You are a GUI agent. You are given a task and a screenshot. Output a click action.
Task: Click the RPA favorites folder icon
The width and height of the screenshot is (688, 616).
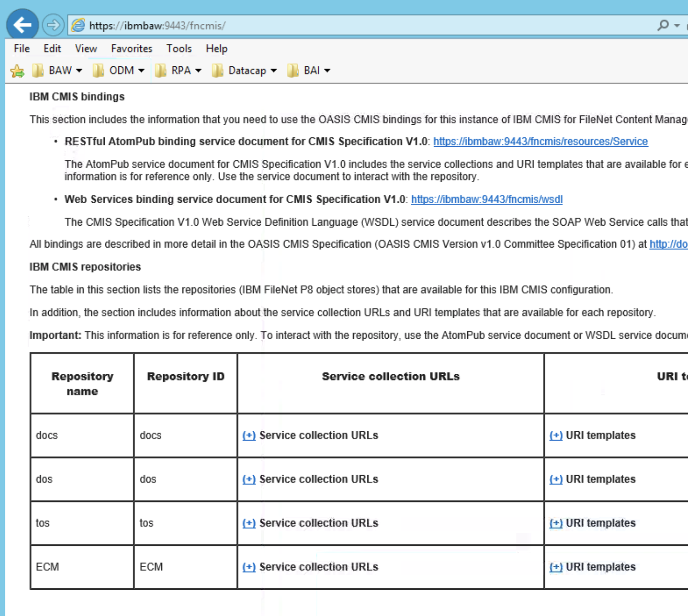(161, 71)
